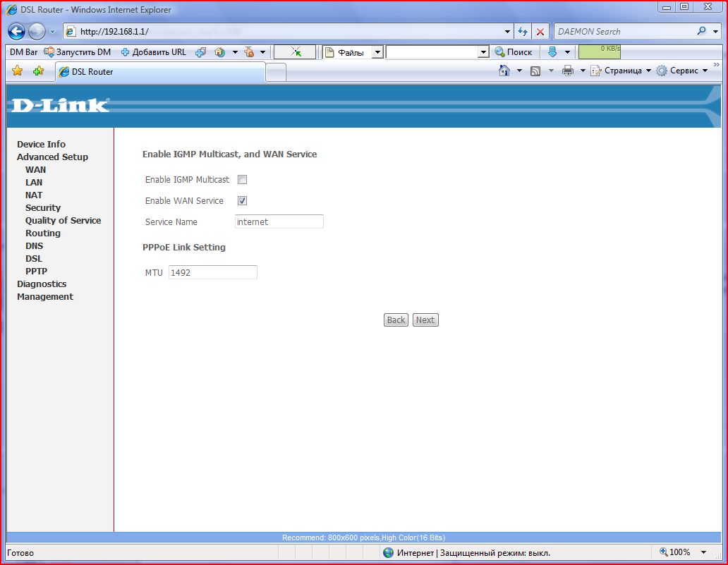Click the 100% zoom level button
This screenshot has height=565, width=728.
click(x=675, y=552)
